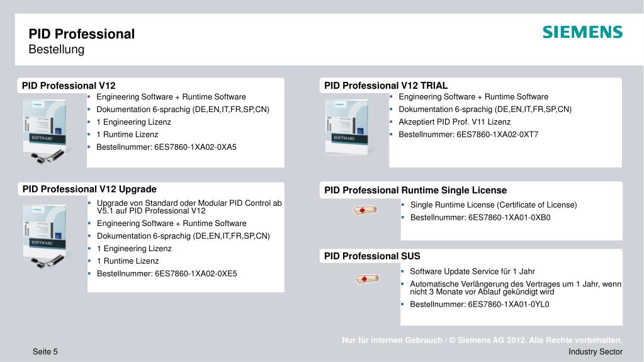Click 'Engineering Software + Runtime Software' in the TRIAL box
This screenshot has height=362, width=644.
pyautogui.click(x=473, y=97)
